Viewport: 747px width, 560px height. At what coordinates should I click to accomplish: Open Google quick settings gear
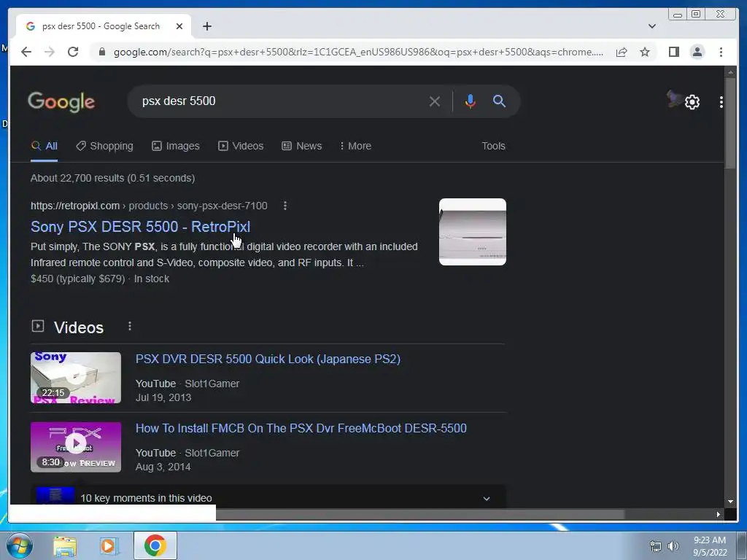[692, 102]
